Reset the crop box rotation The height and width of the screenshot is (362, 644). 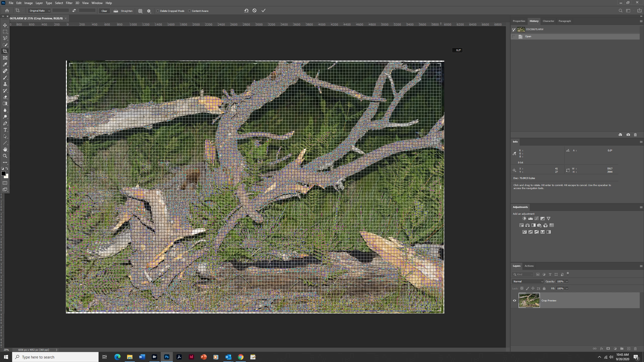[x=246, y=11]
